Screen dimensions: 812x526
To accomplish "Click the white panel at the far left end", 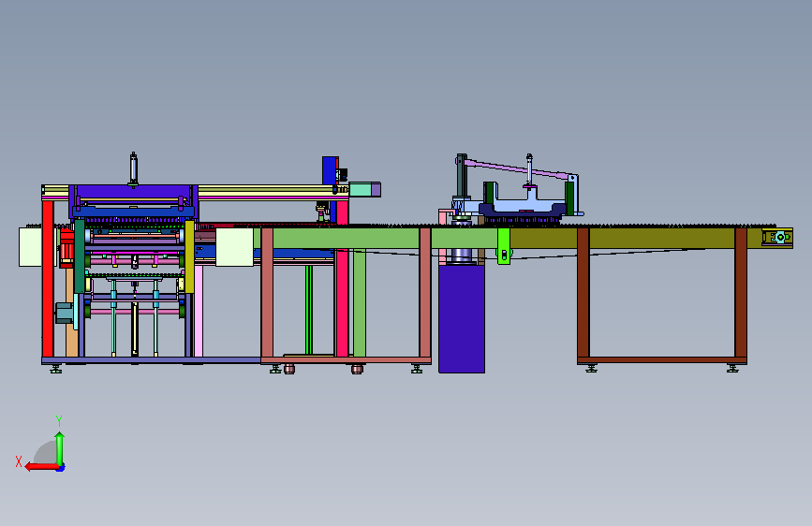I will click(30, 247).
